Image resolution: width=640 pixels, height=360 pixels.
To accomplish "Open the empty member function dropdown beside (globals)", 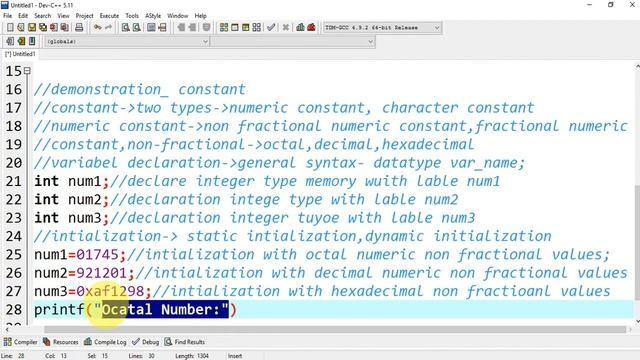I will pos(293,42).
